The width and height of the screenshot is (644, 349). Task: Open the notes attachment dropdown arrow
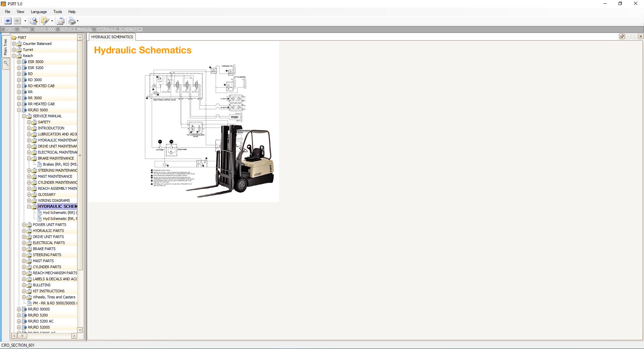(x=52, y=21)
